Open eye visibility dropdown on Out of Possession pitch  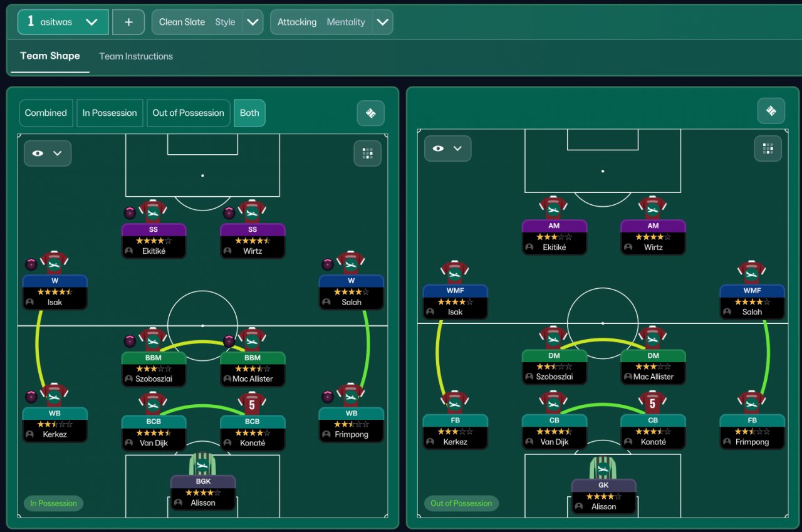pos(448,149)
